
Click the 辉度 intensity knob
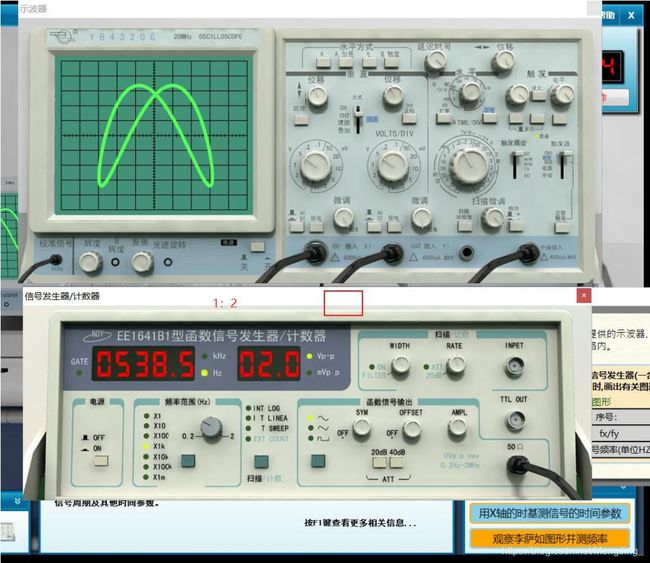click(x=90, y=262)
